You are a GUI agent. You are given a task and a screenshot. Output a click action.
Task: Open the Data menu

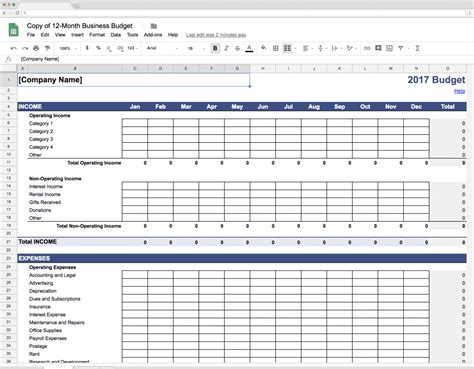tap(116, 35)
